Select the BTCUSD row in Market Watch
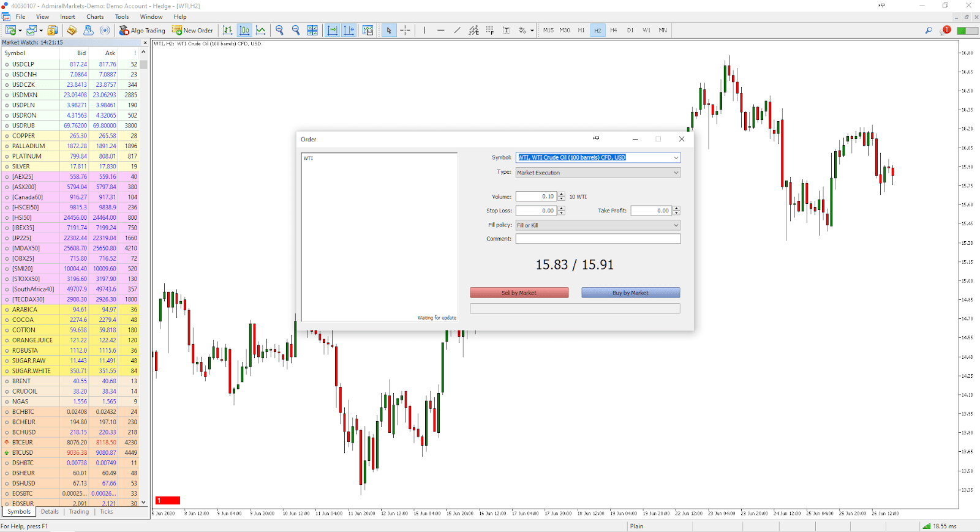The height and width of the screenshot is (532, 980). pos(69,453)
